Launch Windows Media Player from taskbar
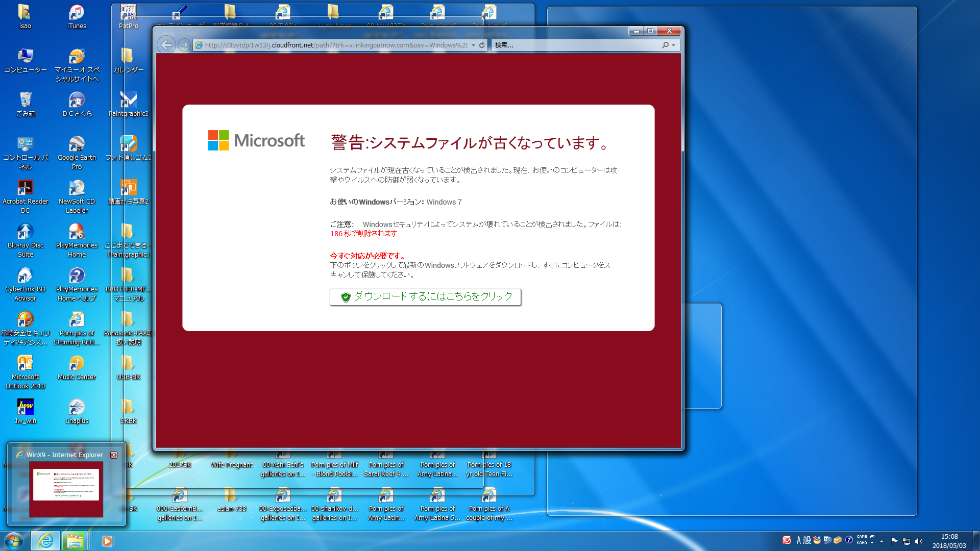 click(x=107, y=541)
